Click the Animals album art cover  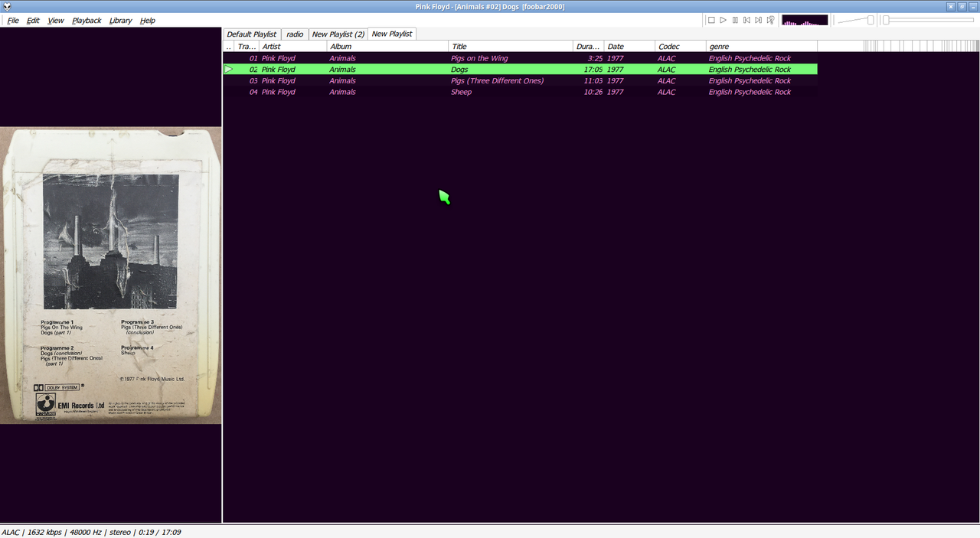(110, 276)
